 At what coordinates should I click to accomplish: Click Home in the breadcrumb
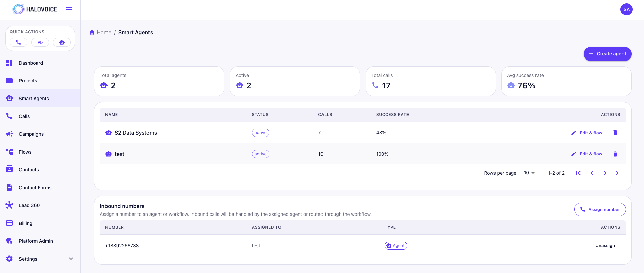pyautogui.click(x=103, y=32)
